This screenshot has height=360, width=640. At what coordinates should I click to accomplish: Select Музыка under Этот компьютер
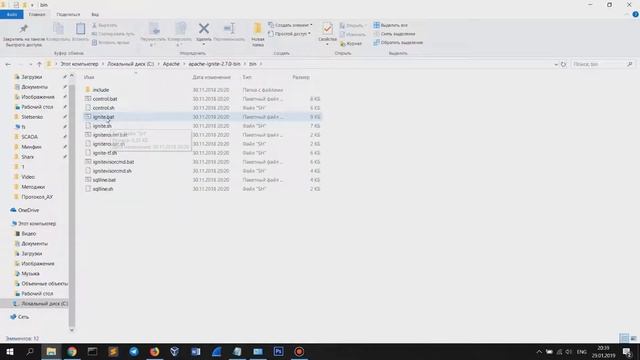point(30,273)
